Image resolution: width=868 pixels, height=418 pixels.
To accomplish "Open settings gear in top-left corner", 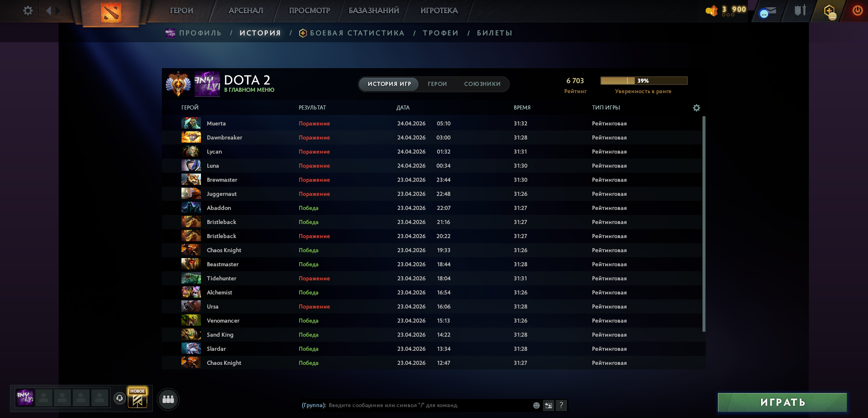I will pyautogui.click(x=28, y=10).
